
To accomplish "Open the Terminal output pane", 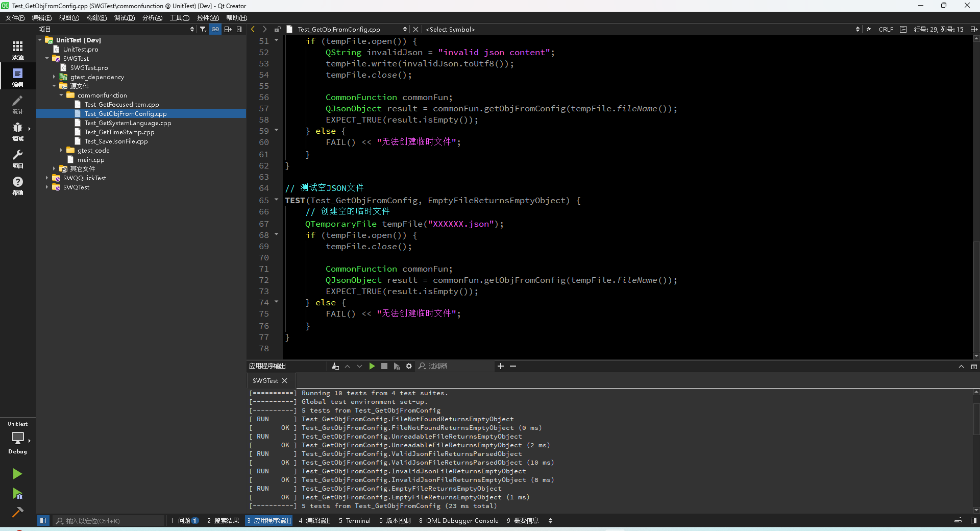I will click(355, 520).
